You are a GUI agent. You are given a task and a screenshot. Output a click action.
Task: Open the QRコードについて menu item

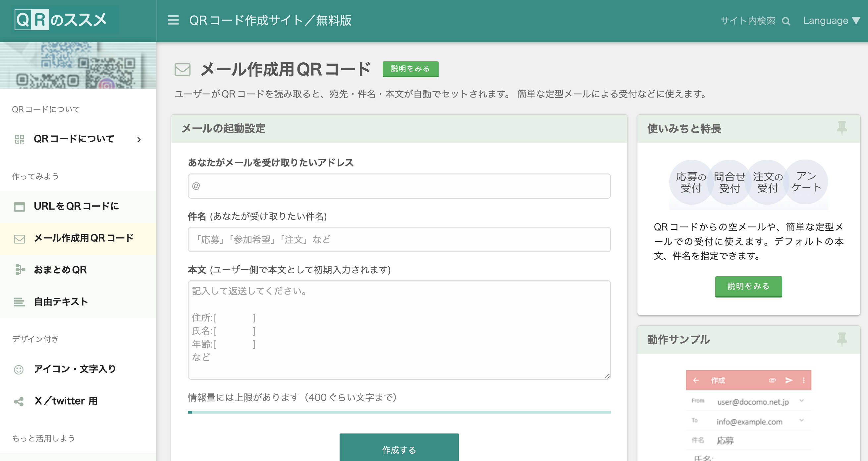(74, 139)
